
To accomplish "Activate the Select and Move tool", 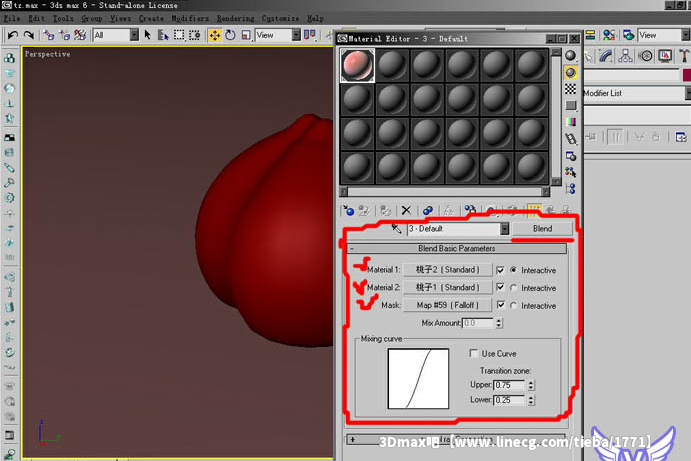I will click(x=215, y=35).
